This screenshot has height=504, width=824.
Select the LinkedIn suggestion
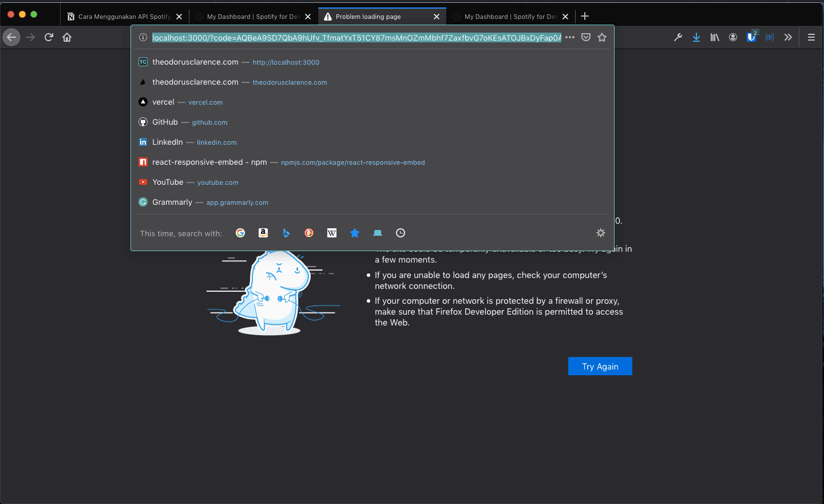373,142
